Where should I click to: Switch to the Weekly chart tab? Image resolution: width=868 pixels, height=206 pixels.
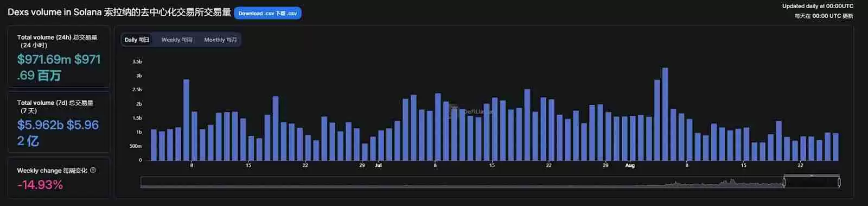click(x=177, y=40)
